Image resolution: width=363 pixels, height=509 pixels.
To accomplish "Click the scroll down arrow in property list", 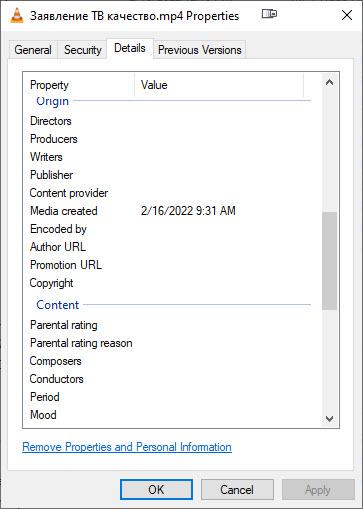I will click(x=329, y=419).
